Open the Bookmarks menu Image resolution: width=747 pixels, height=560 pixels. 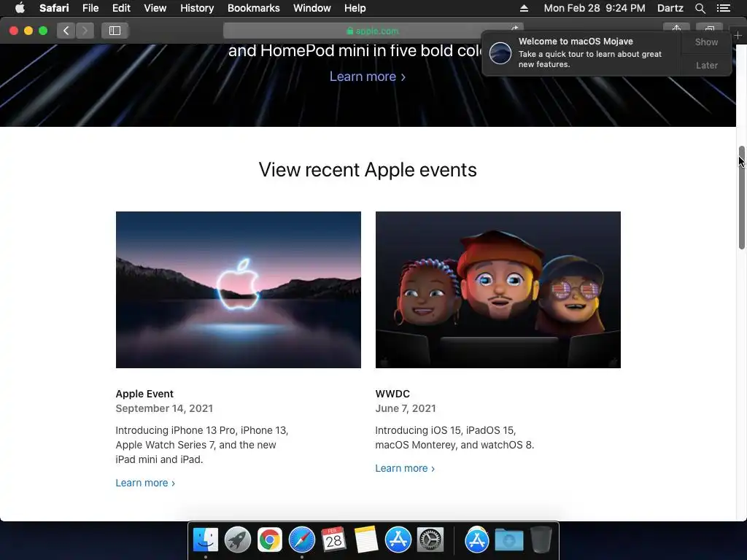click(x=253, y=8)
